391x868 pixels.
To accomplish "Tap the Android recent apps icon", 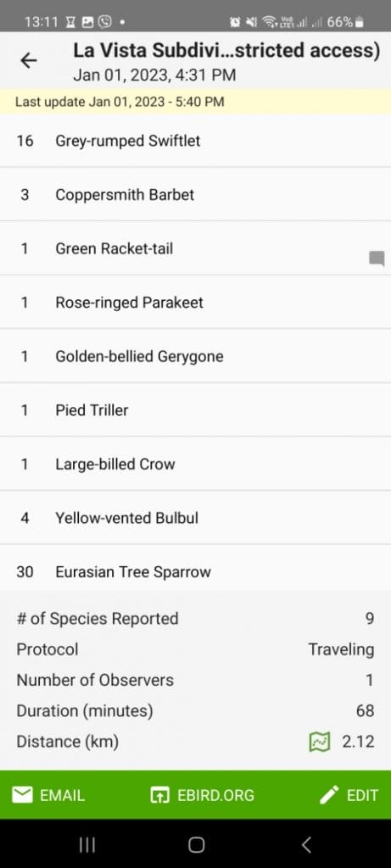I will [87, 844].
